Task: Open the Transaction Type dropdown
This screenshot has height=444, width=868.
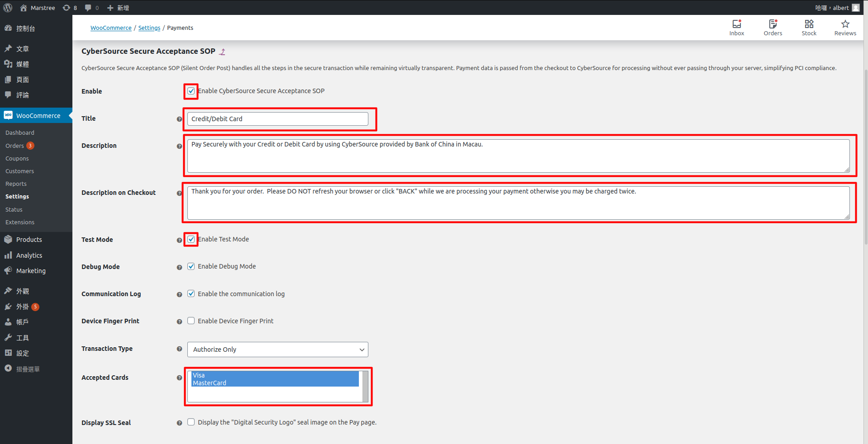Action: click(x=277, y=350)
